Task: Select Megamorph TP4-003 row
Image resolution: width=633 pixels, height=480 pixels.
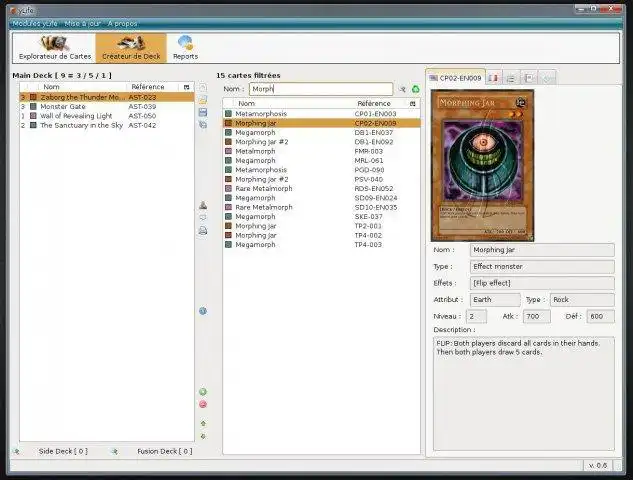Action: click(x=321, y=245)
